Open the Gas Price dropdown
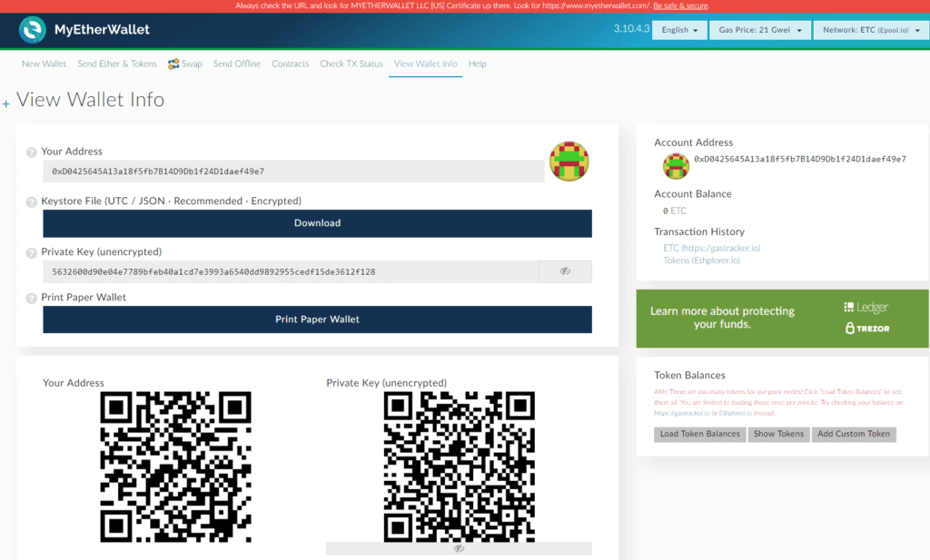The image size is (930, 560). pos(759,29)
